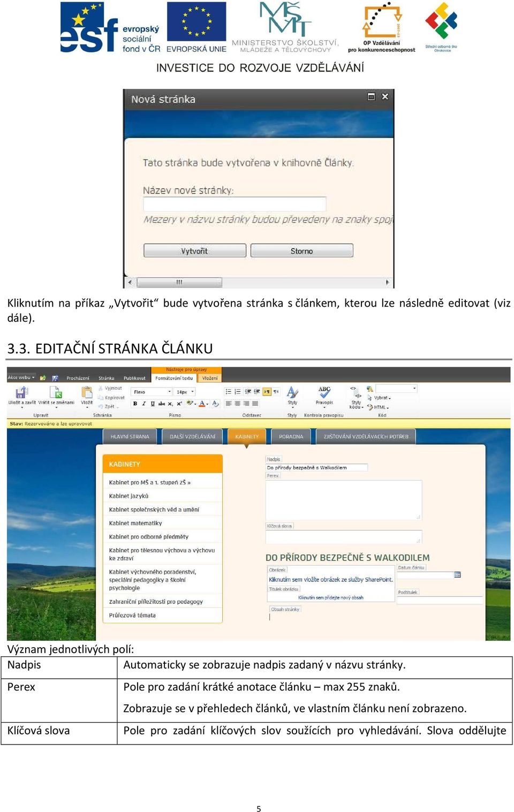Image resolution: width=514 pixels, height=812 pixels.
Task: Open the Styly styles gallery icon
Action: 292,392
